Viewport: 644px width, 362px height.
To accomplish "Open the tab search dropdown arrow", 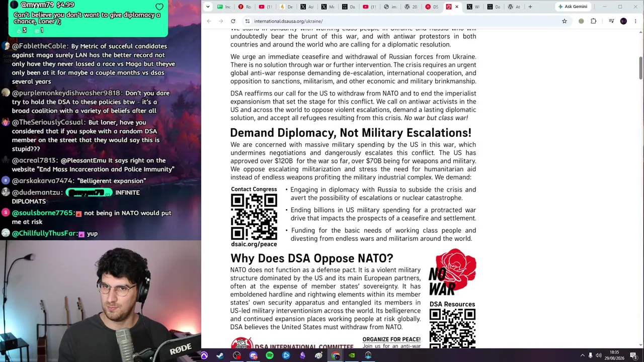I will coord(208,7).
